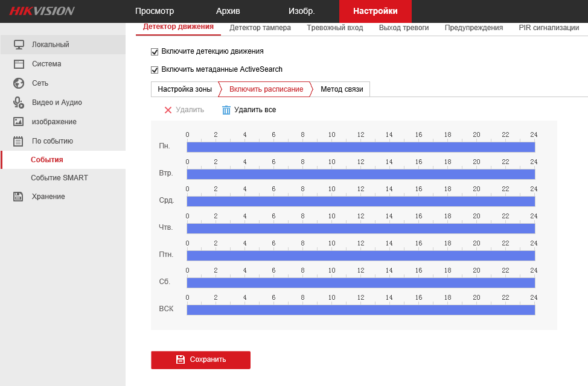Open the Настройки top menu
The height and width of the screenshot is (386, 588).
click(x=375, y=11)
